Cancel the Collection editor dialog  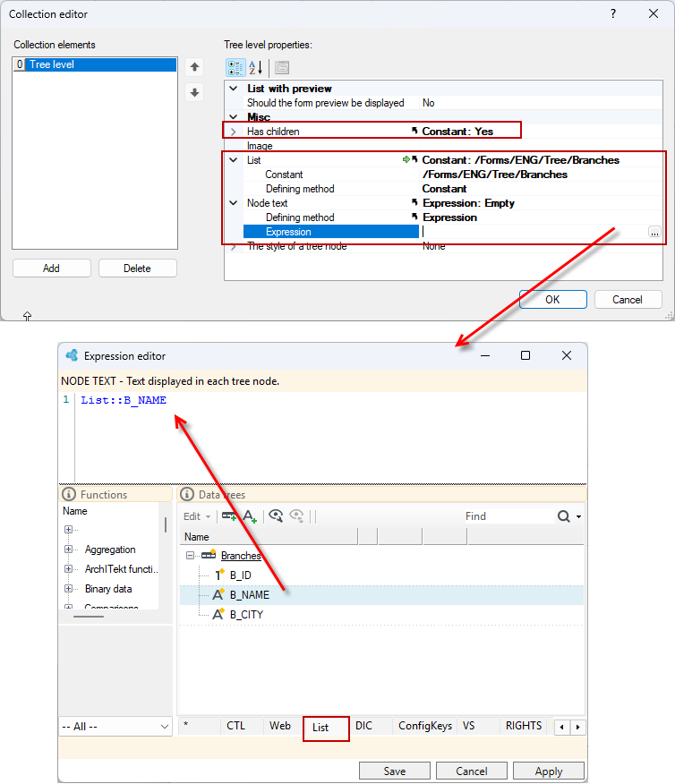(x=628, y=300)
